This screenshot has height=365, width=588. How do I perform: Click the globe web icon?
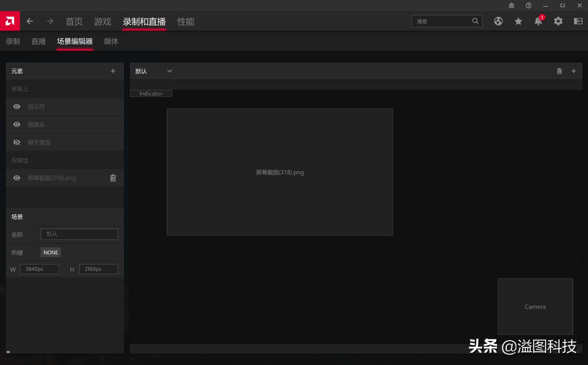tap(498, 21)
